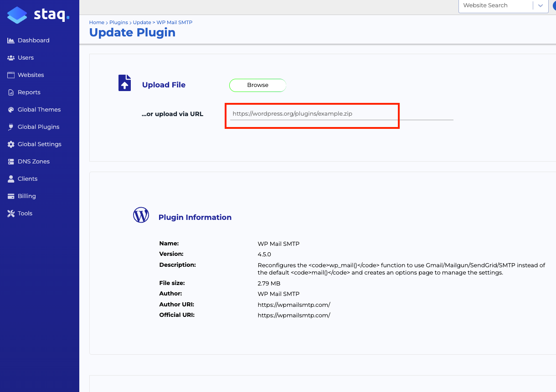Select the Global Plugins plug icon

[x=10, y=127]
